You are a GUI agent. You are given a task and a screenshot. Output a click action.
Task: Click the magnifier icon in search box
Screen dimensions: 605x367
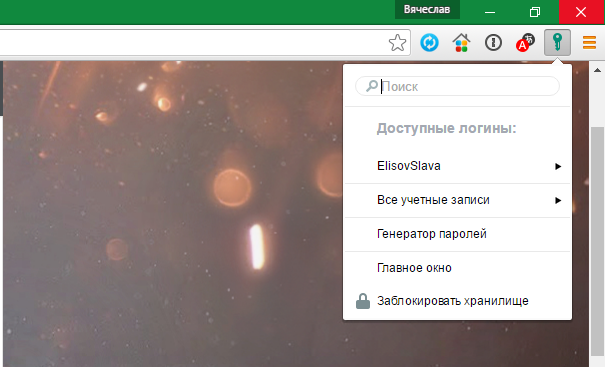372,86
